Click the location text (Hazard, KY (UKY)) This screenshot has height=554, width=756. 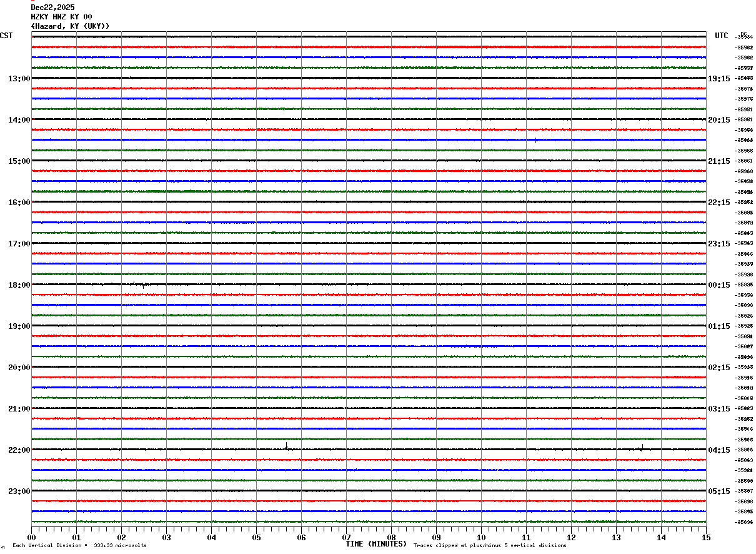[x=70, y=26]
